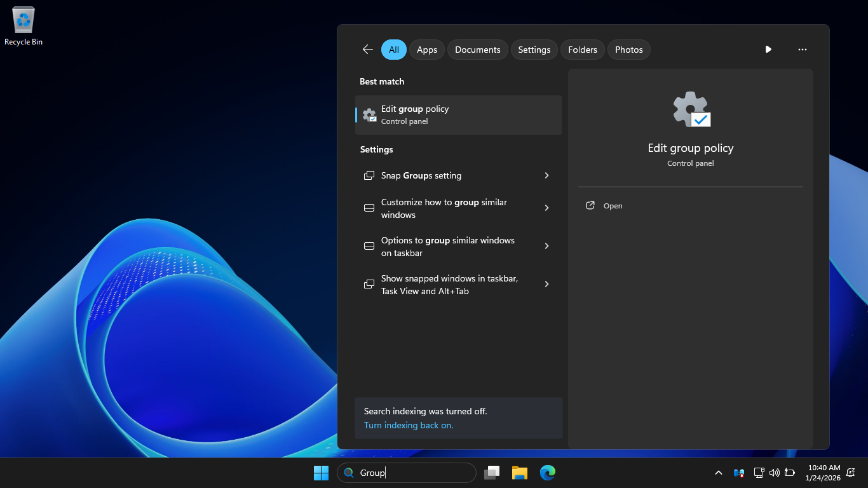868x488 pixels.
Task: Select Edit group policy best match
Action: click(458, 115)
